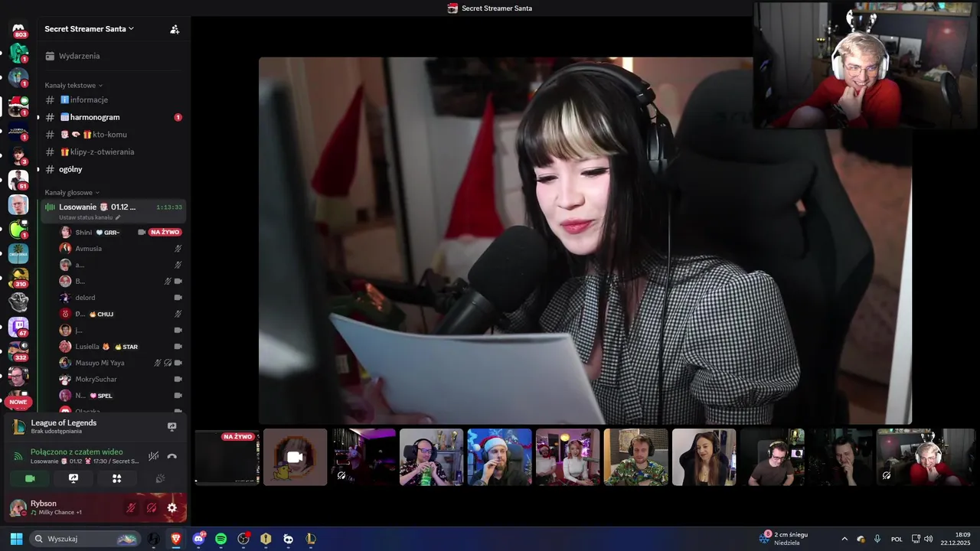This screenshot has width=980, height=551.
Task: Open League of Legends from the taskbar
Action: pyautogui.click(x=310, y=539)
